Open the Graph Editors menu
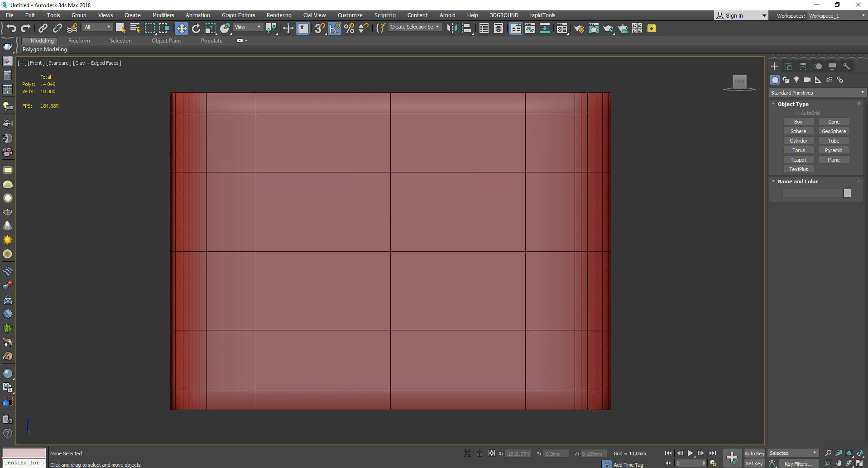This screenshot has width=868, height=468. pos(238,15)
